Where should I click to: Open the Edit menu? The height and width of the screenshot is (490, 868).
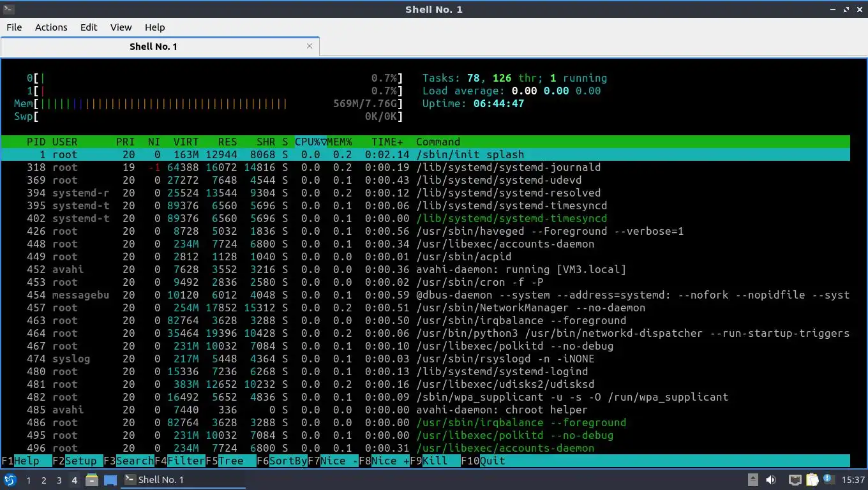[89, 27]
